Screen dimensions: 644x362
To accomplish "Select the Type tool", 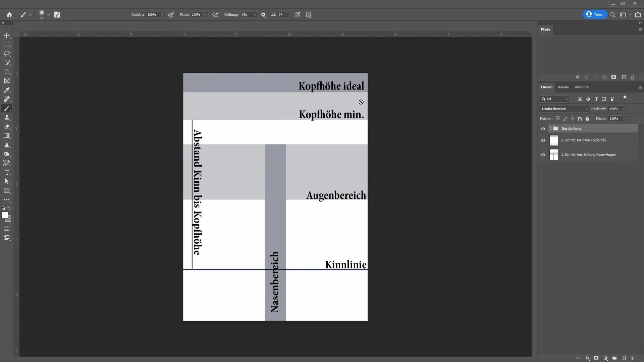I will [x=7, y=172].
